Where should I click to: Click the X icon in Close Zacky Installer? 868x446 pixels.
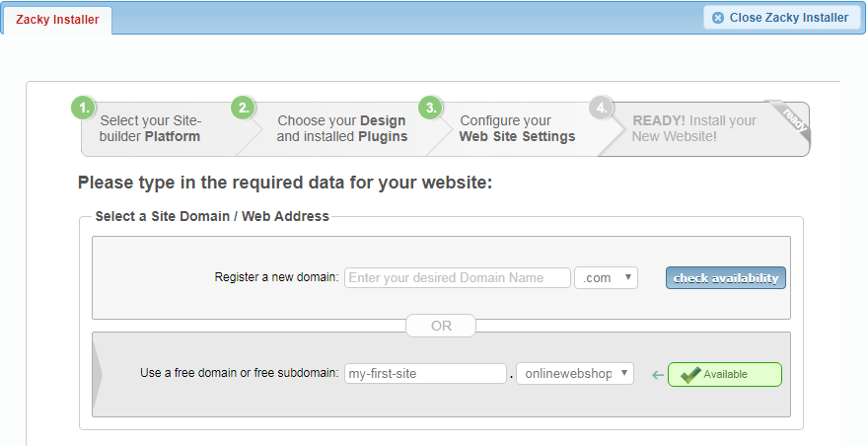tap(718, 18)
